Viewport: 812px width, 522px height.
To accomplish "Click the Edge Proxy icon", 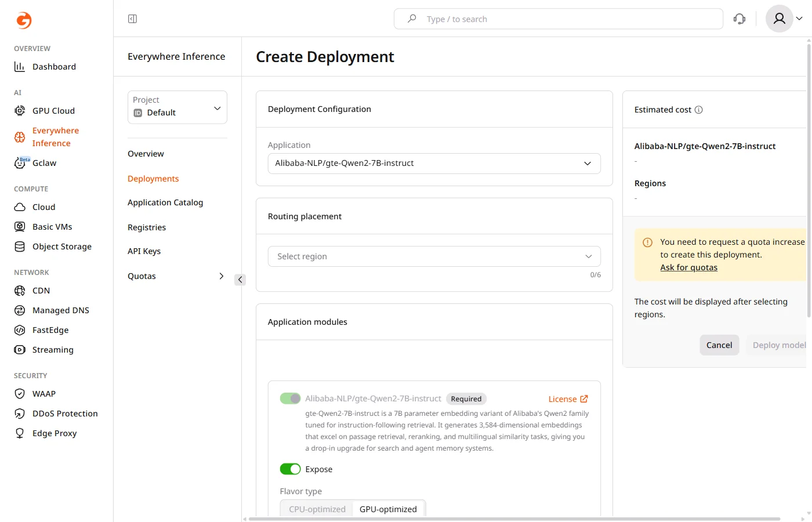I will tap(20, 433).
